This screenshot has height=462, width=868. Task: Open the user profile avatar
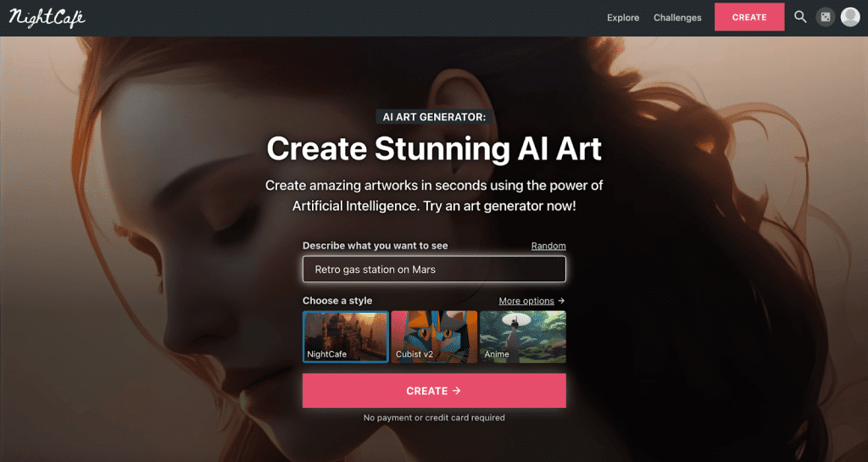click(850, 17)
